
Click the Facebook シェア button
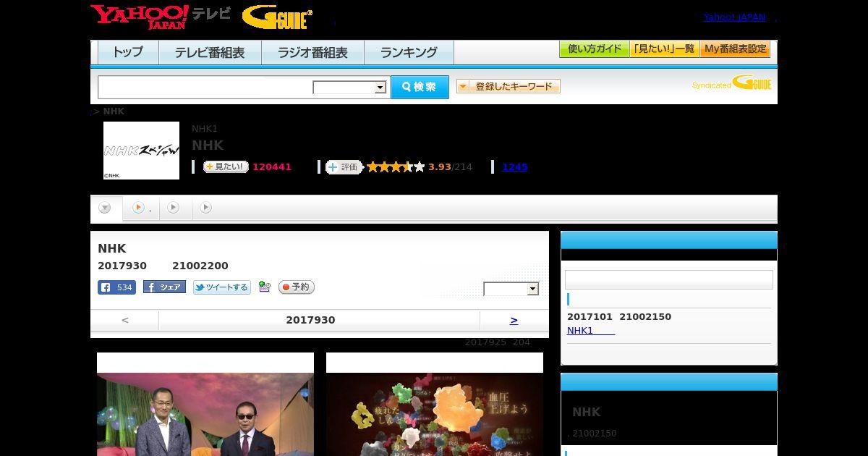[x=164, y=287]
